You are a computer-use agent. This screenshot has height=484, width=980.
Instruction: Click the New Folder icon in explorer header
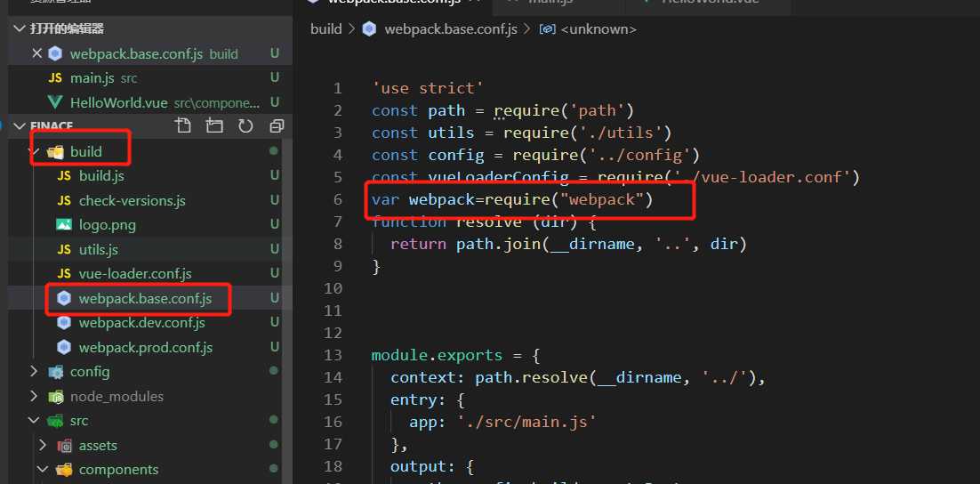214,126
